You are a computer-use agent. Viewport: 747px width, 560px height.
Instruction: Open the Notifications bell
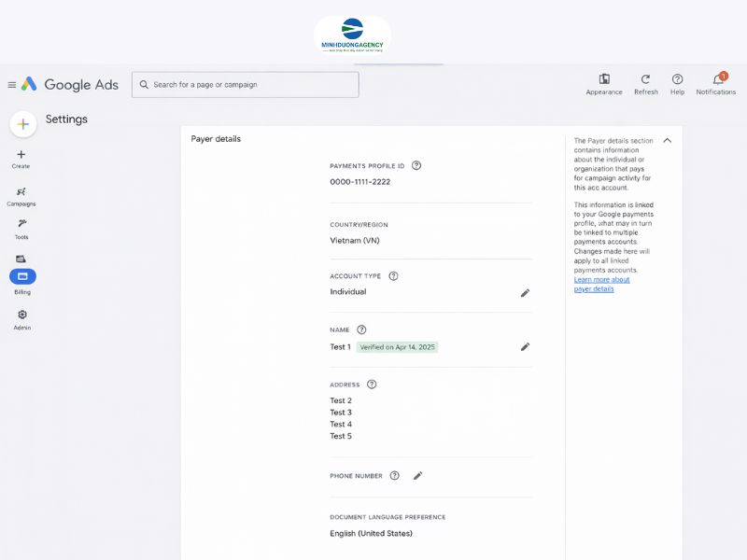[x=717, y=79]
